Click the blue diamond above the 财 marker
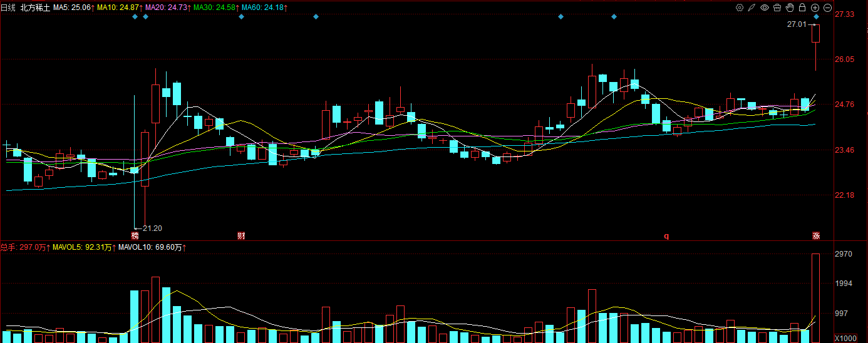Screen dimensions: 868x343 (241, 16)
